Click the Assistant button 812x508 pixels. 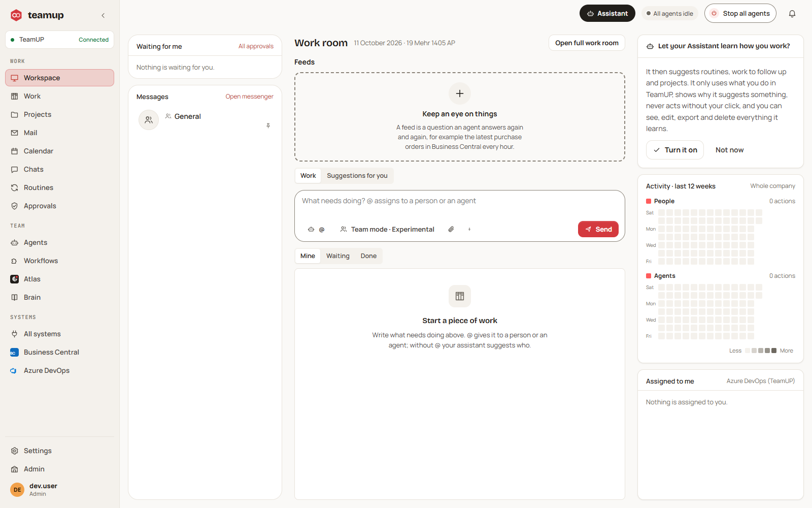pyautogui.click(x=607, y=14)
